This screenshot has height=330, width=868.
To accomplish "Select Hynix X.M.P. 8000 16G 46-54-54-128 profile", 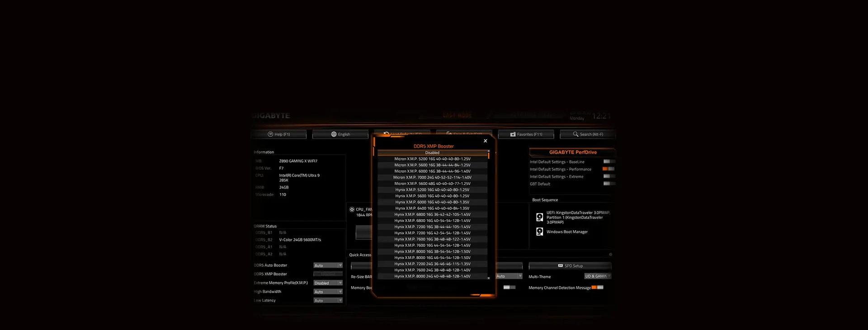I will point(432,258).
